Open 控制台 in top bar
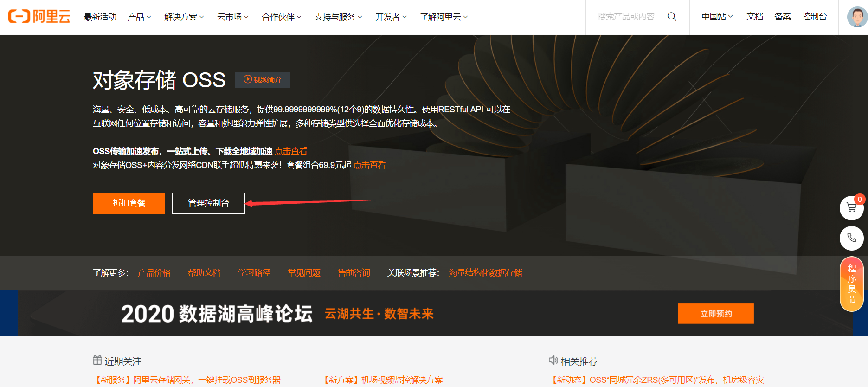868x387 pixels. pos(815,17)
